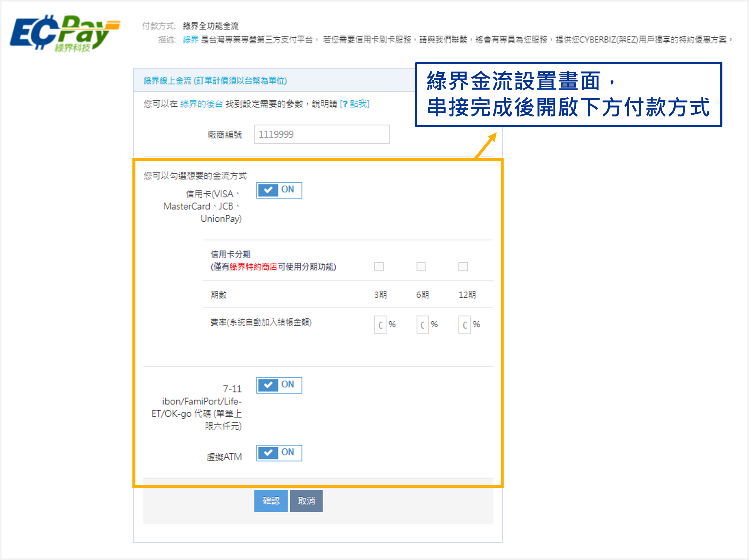The image size is (749, 560).
Task: Click the 綠界全功能金流 payment method text
Action: [211, 26]
